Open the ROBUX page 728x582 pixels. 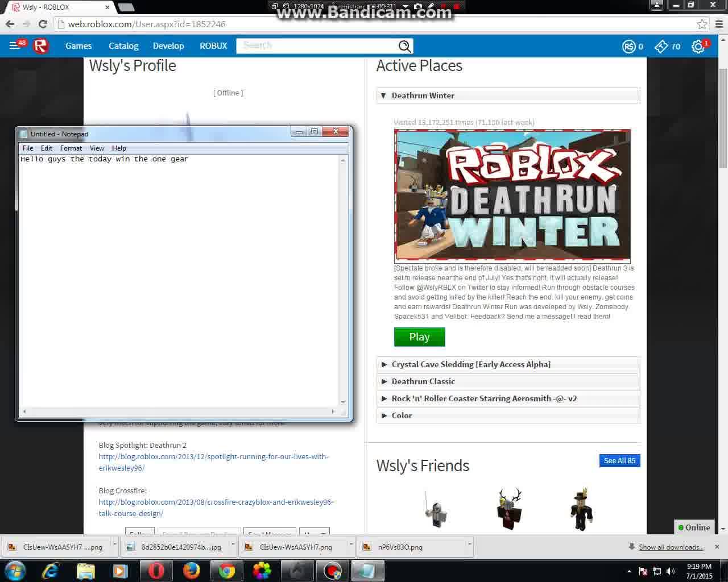tap(213, 46)
